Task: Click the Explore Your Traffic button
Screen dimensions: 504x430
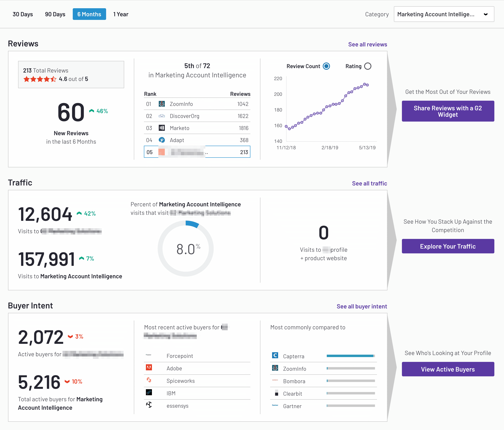Action: pos(448,246)
